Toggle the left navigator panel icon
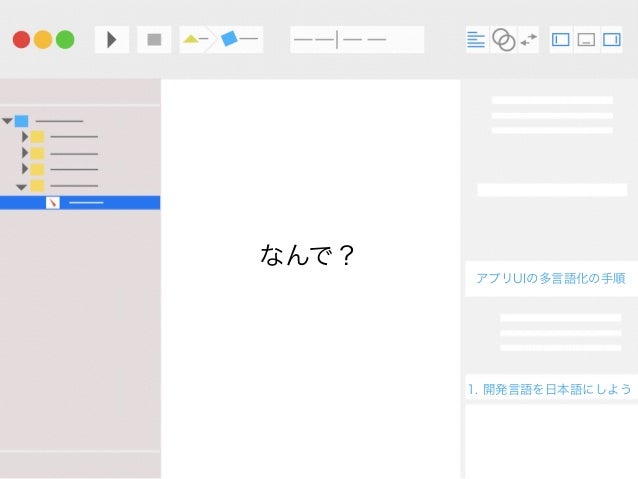638x479 pixels. (561, 39)
